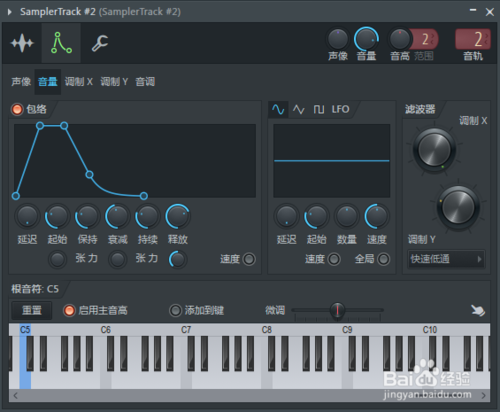Switch to the 声像 envelope tab

coord(21,82)
